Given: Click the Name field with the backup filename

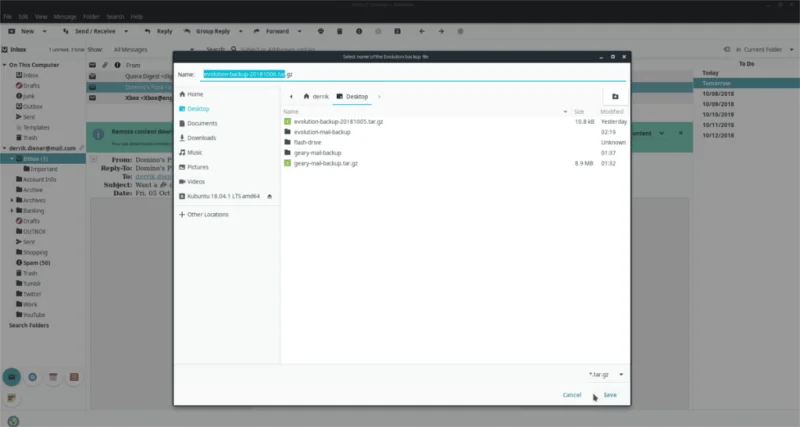Looking at the screenshot, I should pyautogui.click(x=413, y=74).
